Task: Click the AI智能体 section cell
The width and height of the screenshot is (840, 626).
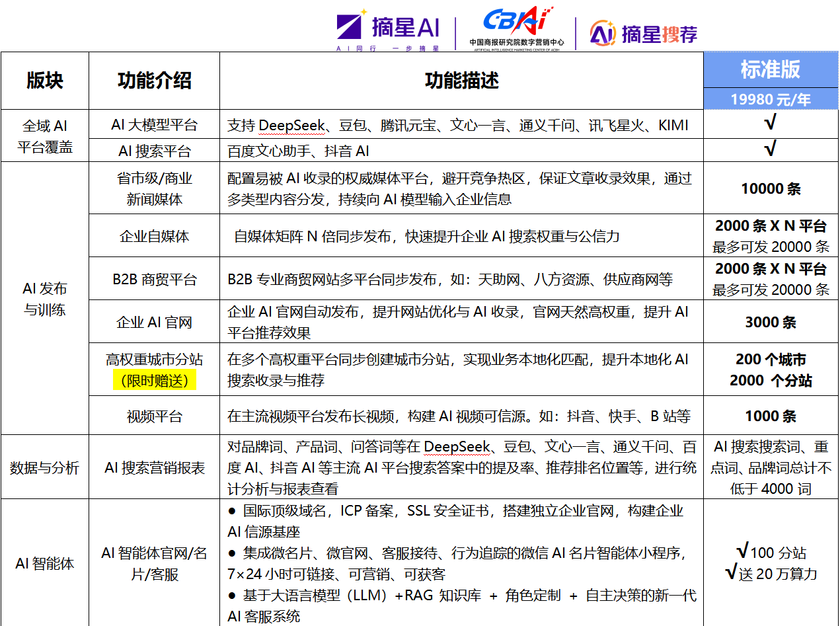Action: point(45,564)
